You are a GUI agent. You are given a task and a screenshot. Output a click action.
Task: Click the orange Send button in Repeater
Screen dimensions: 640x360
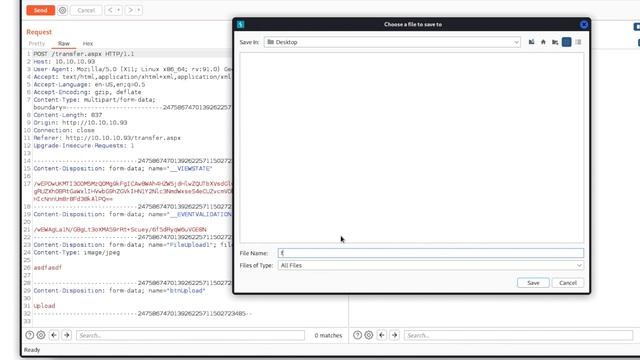click(40, 10)
